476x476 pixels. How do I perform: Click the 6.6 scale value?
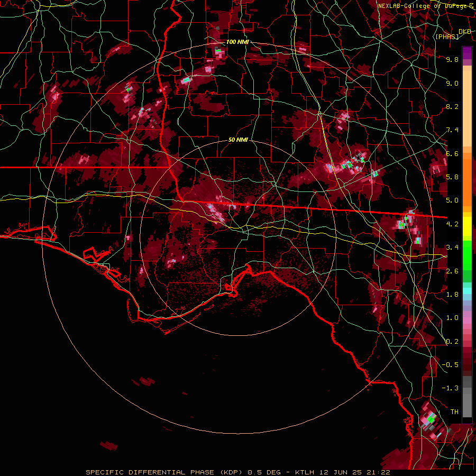(452, 153)
